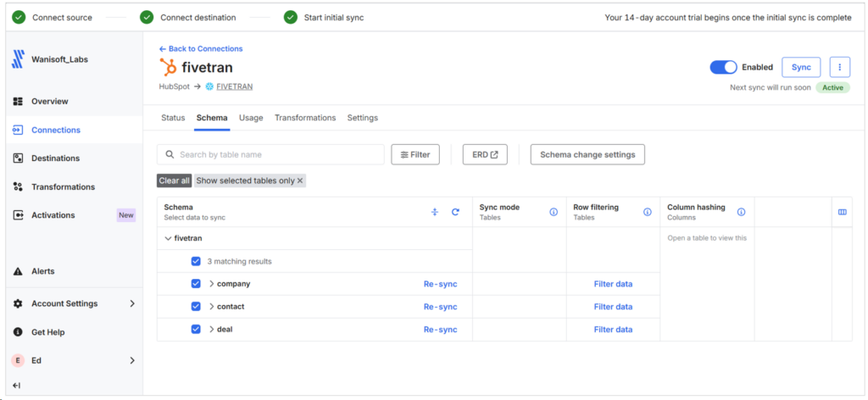Click Filter data for the contact table
The width and height of the screenshot is (868, 400).
(x=614, y=307)
